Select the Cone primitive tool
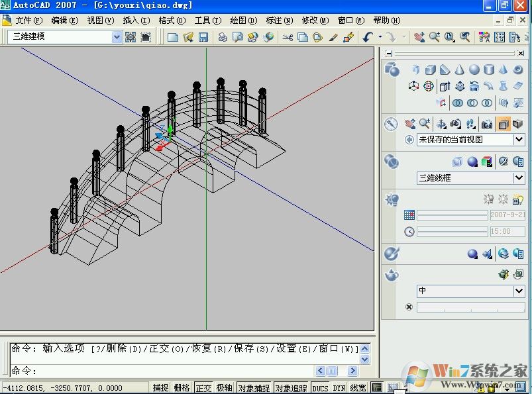Screen dimensions: 532x394 click(x=460, y=70)
